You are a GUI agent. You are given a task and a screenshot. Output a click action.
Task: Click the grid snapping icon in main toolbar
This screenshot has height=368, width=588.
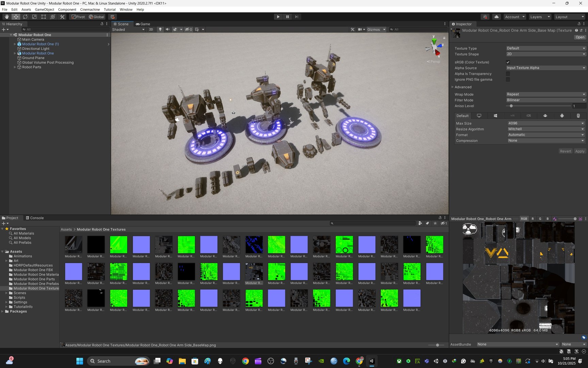click(x=112, y=17)
